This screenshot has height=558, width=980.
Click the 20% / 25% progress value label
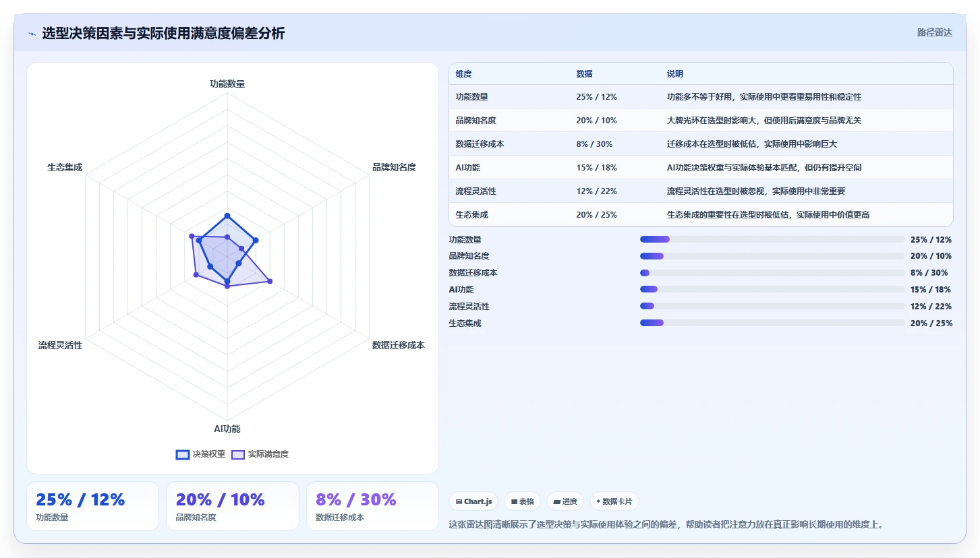tap(931, 323)
